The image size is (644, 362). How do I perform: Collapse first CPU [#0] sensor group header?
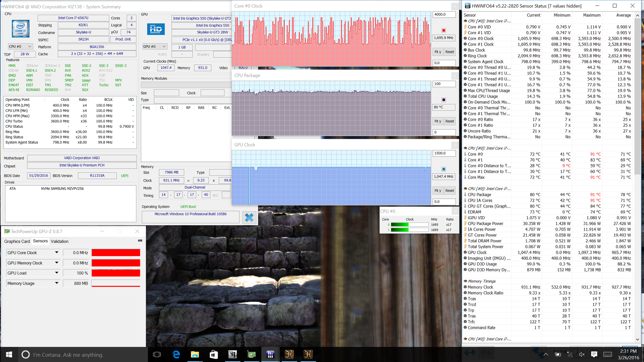click(x=465, y=21)
